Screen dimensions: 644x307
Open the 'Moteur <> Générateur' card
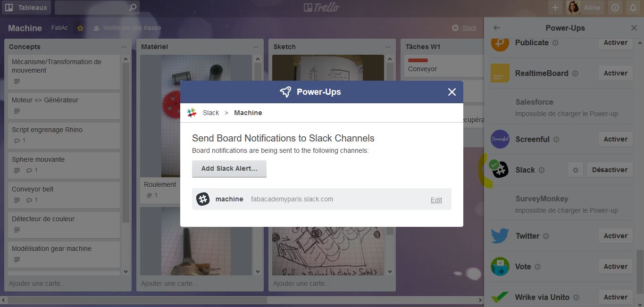pos(64,106)
